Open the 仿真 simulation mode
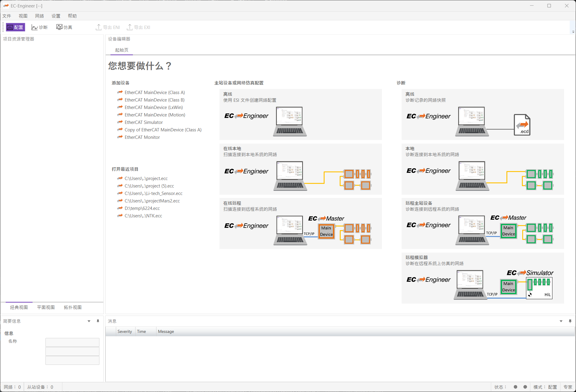 pyautogui.click(x=64, y=27)
